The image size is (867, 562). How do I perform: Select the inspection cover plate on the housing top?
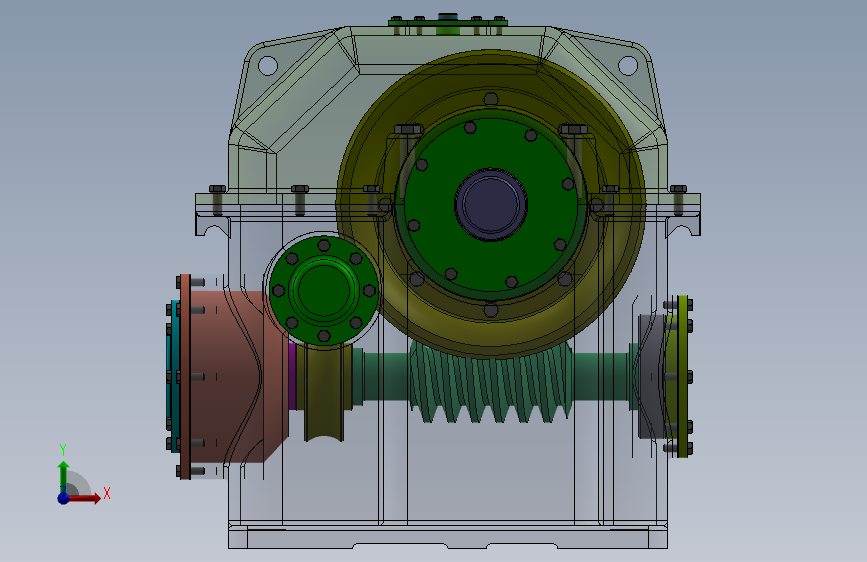(448, 23)
